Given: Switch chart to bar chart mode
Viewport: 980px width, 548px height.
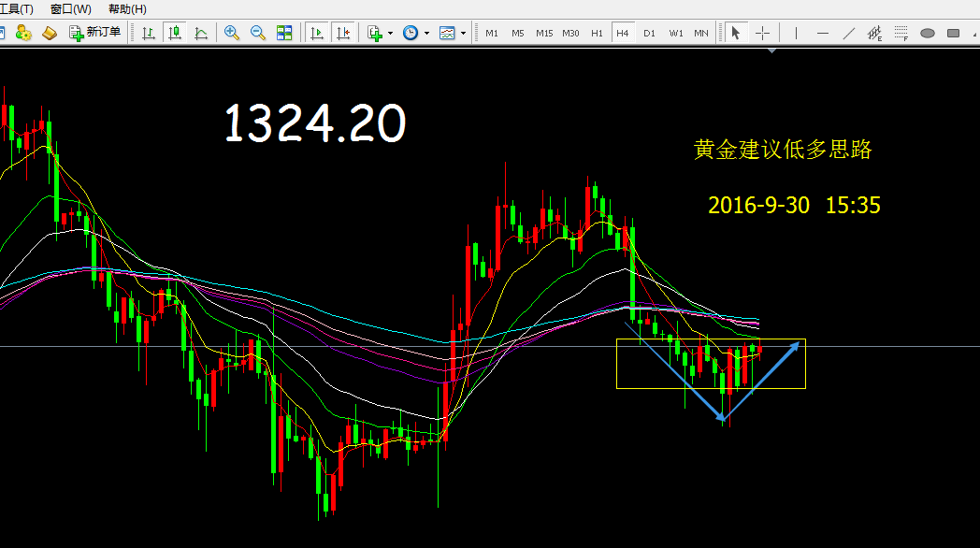Looking at the screenshot, I should [x=149, y=33].
